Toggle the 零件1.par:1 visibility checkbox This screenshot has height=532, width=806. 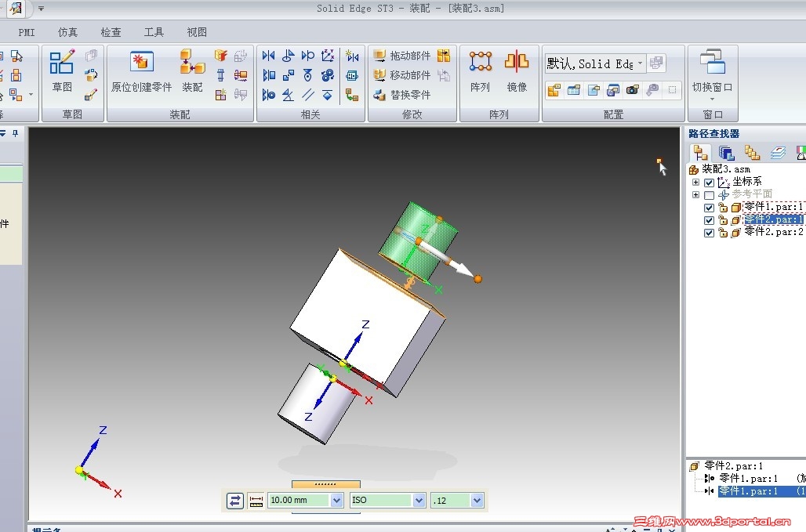pos(709,208)
